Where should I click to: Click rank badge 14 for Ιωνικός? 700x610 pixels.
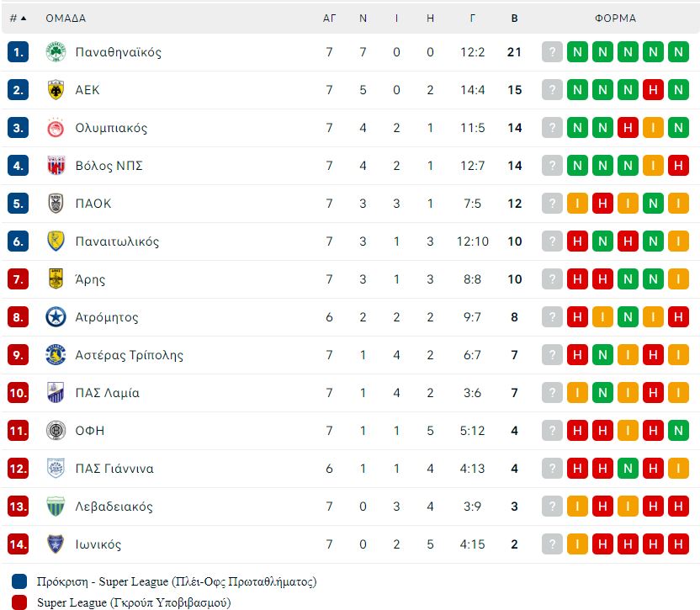18,544
